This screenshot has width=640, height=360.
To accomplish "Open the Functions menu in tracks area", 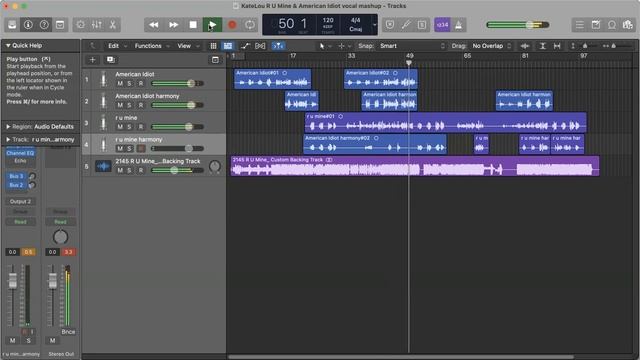I will click(x=151, y=46).
